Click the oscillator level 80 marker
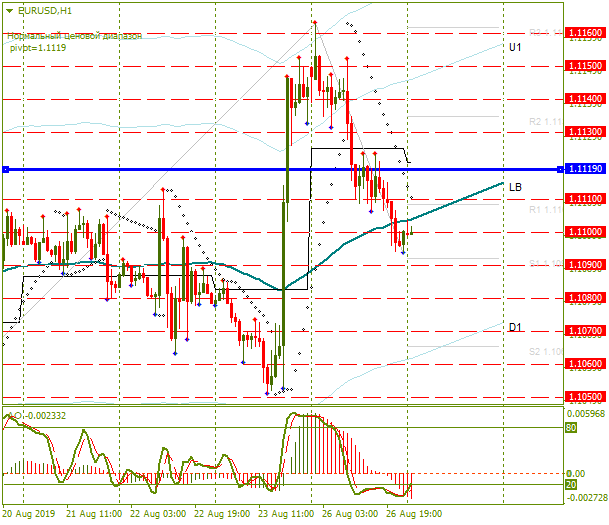 tap(571, 428)
